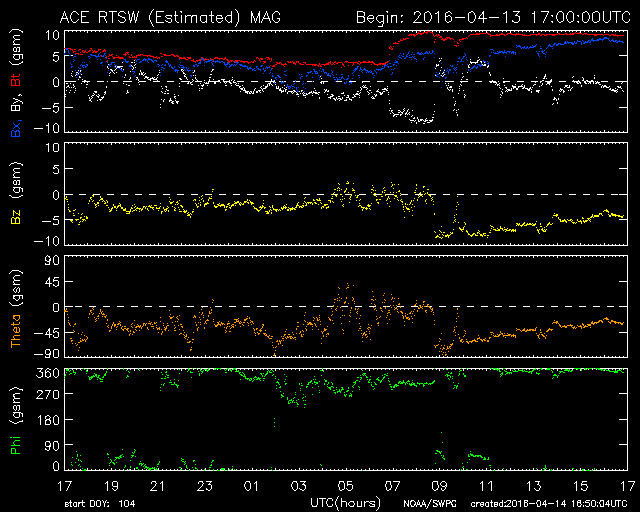Select the Bz (gsm) axis label
640x512 pixels.
coord(16,194)
